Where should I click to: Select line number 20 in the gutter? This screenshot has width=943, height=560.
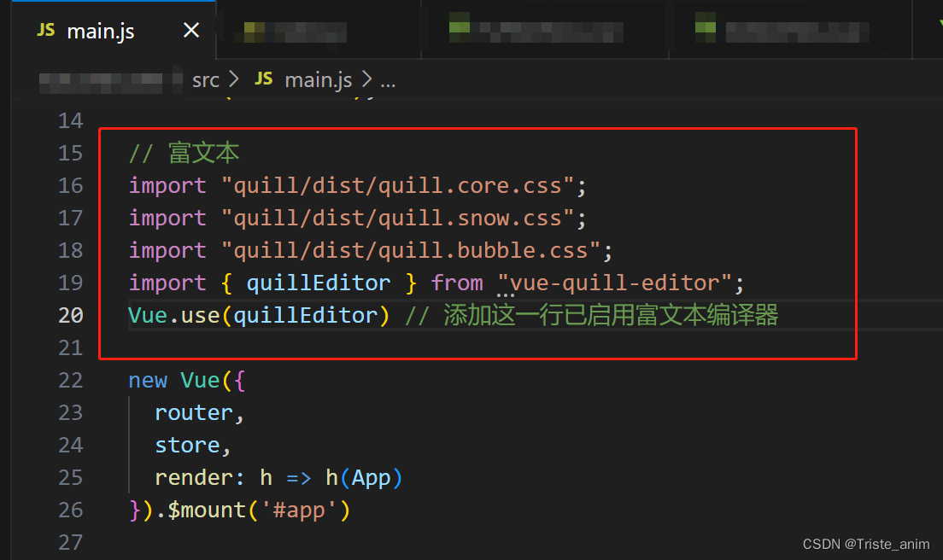pyautogui.click(x=71, y=315)
